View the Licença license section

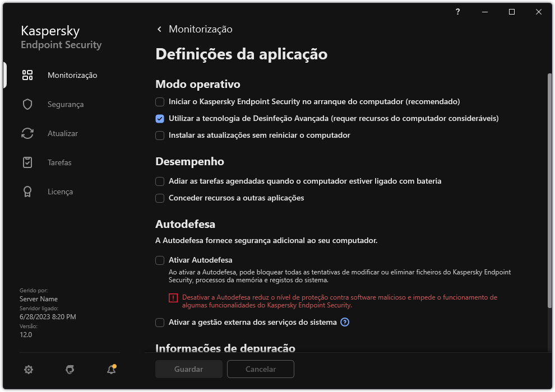pyautogui.click(x=60, y=192)
